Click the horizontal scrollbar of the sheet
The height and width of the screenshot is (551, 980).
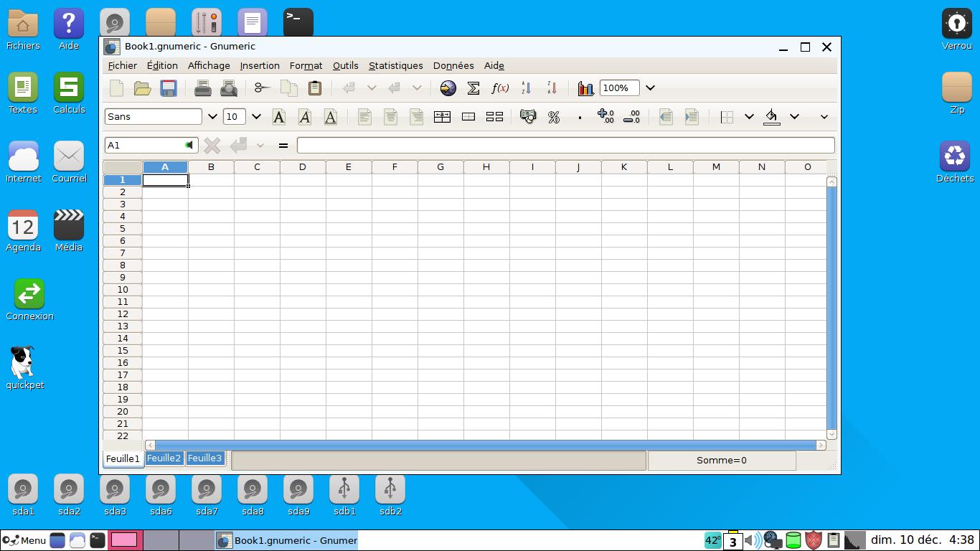(x=485, y=445)
